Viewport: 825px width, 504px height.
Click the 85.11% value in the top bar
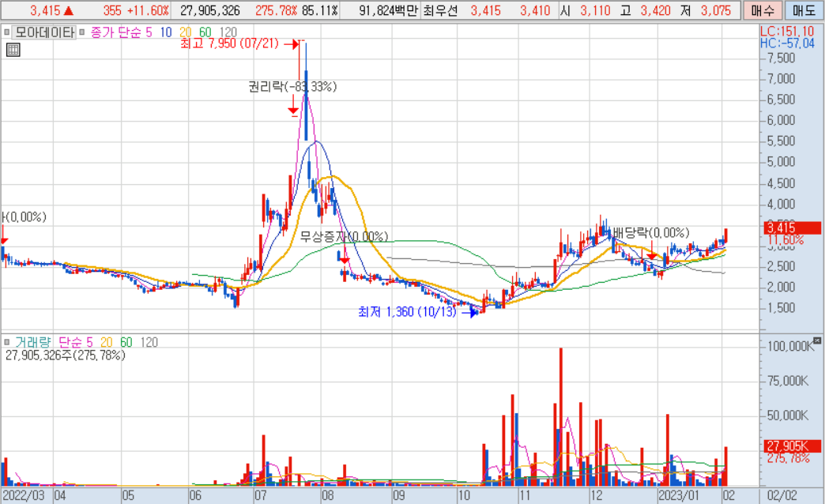[320, 10]
